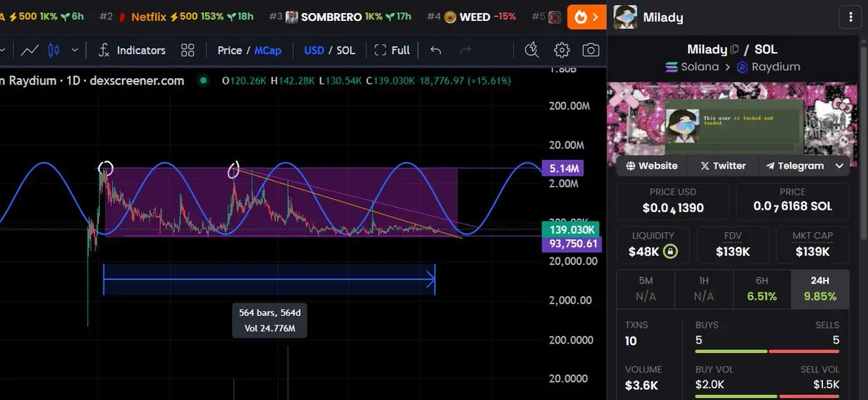Visit the token Website
Viewport: 868px width, 400px height.
pyautogui.click(x=652, y=166)
